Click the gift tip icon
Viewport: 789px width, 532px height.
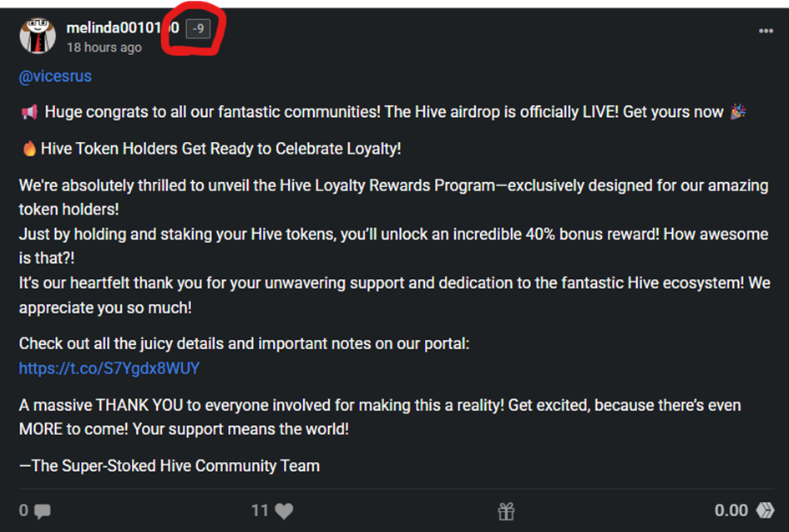pyautogui.click(x=507, y=511)
